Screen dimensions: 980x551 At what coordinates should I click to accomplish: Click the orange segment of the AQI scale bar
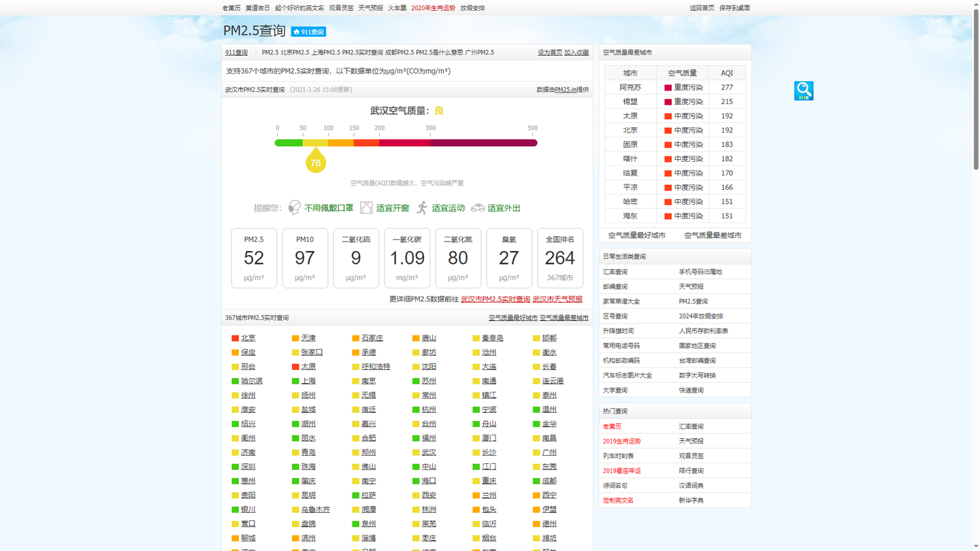point(341,143)
